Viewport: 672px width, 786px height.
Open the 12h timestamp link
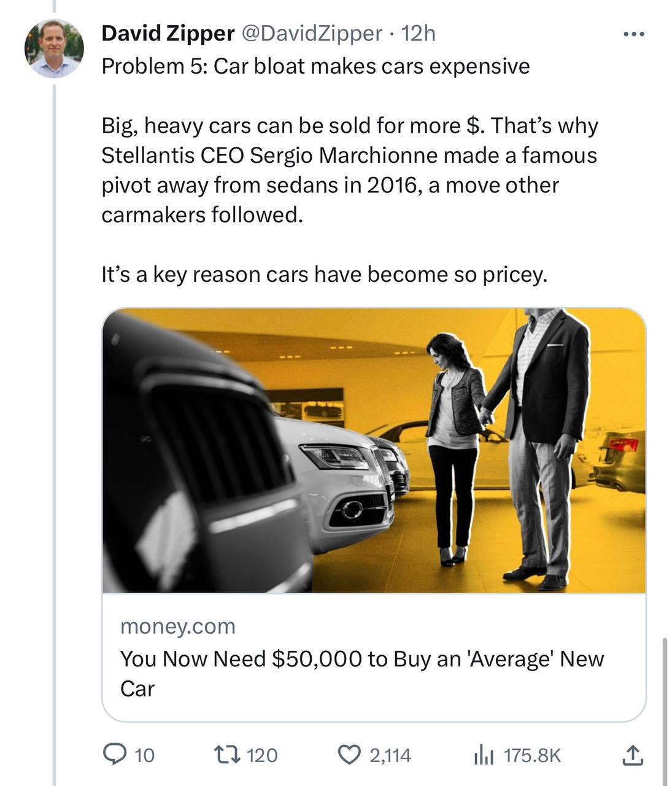tap(418, 33)
